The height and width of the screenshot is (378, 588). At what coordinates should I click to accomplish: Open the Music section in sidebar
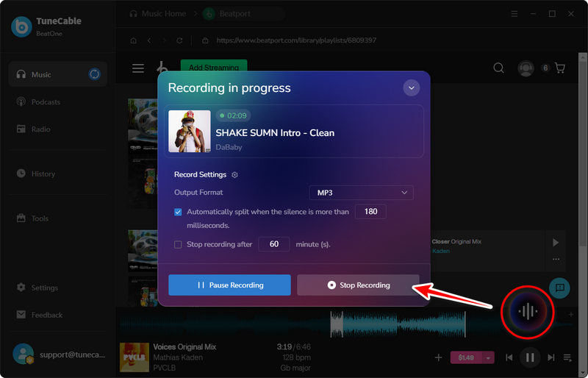pos(58,74)
